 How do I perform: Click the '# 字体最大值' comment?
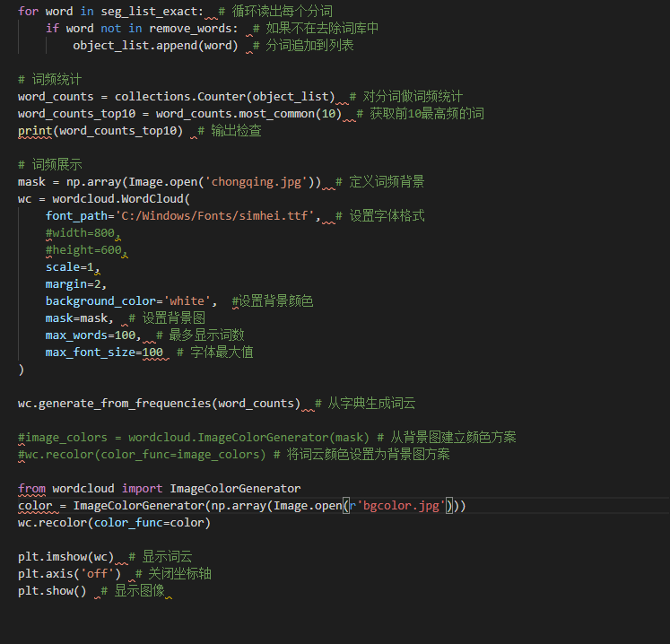(215, 352)
